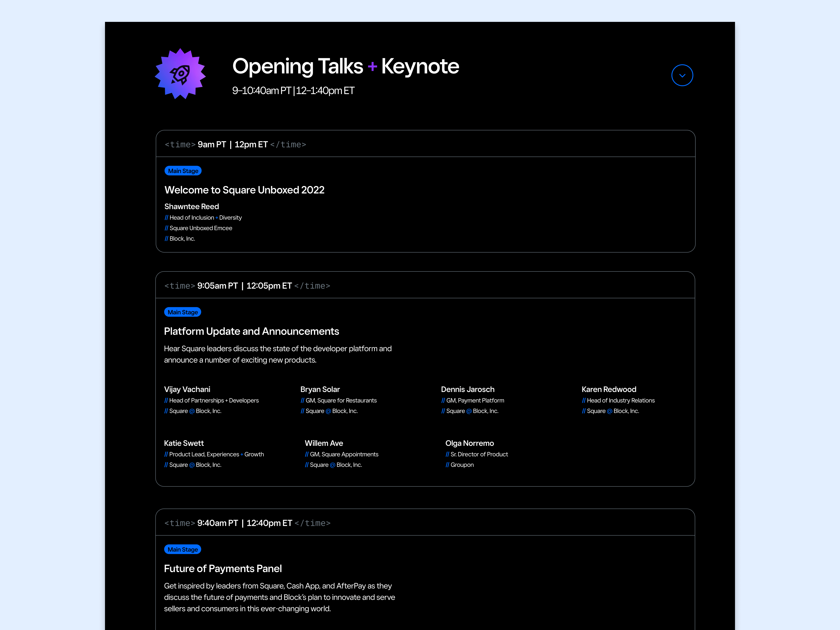Open Platform Update and Announcements title
The image size is (840, 630).
251,331
